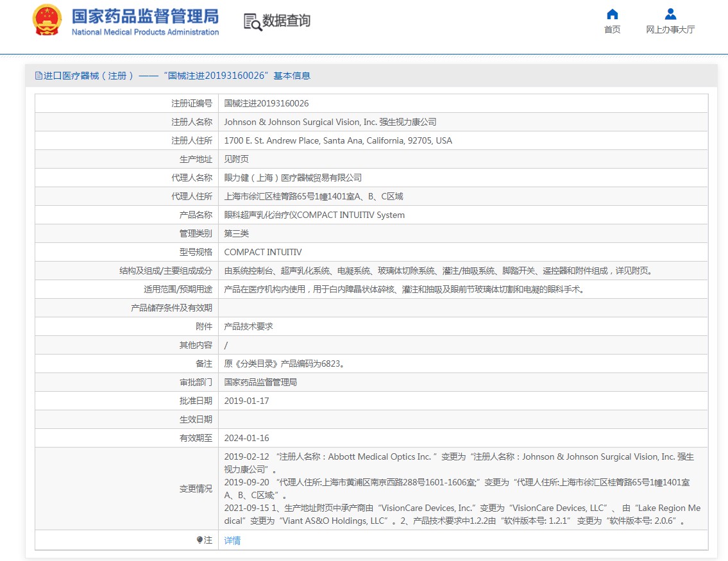Click the structure description starting 由系统控制台

439,271
